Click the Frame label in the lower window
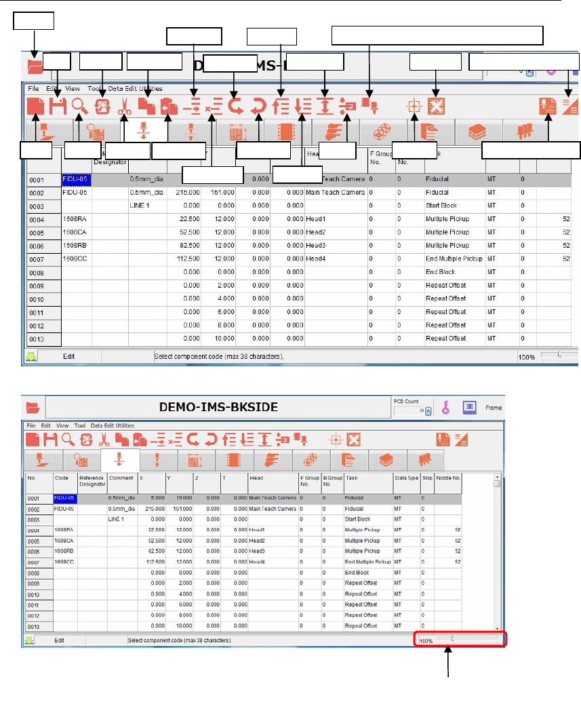Screen dimensions: 581x728 pyautogui.click(x=494, y=408)
